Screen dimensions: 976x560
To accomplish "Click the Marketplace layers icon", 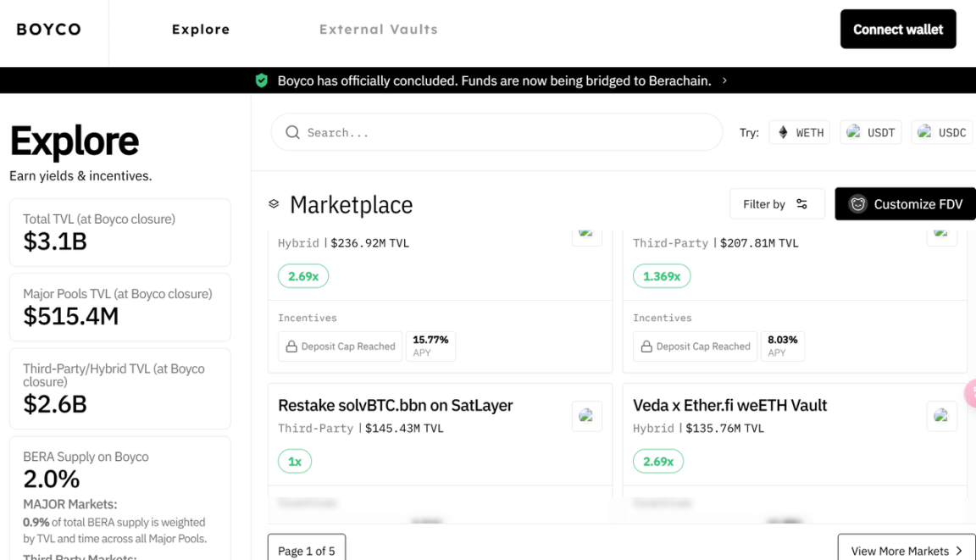I will [274, 204].
